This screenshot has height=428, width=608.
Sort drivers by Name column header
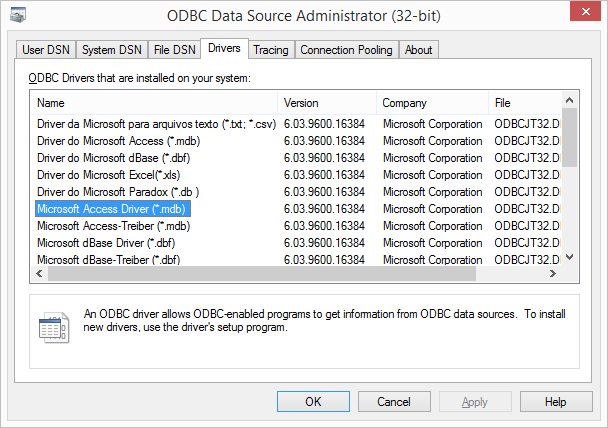click(x=154, y=103)
